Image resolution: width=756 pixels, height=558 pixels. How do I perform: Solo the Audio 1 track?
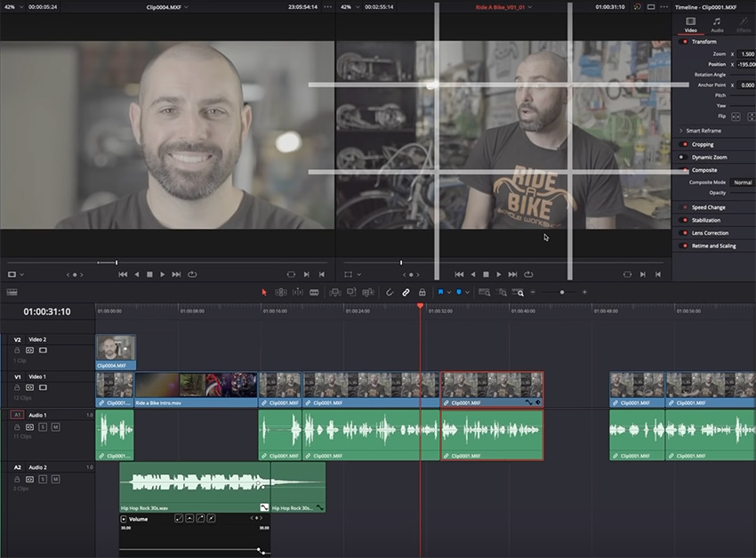pos(42,427)
